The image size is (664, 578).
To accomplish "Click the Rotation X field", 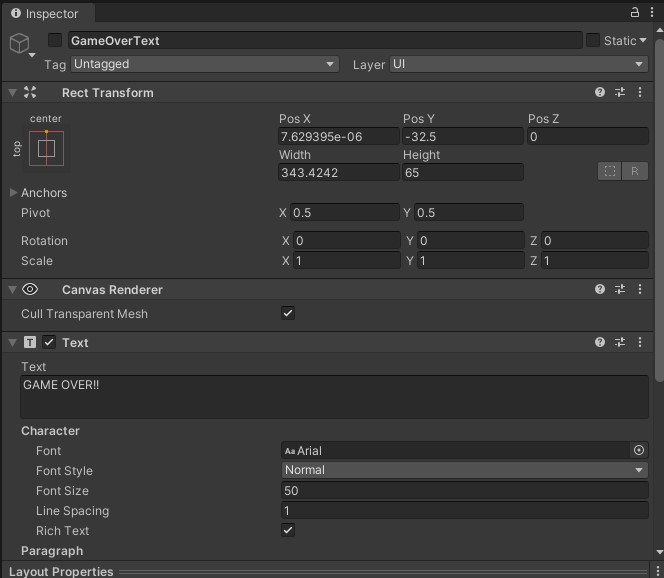I will tap(347, 241).
